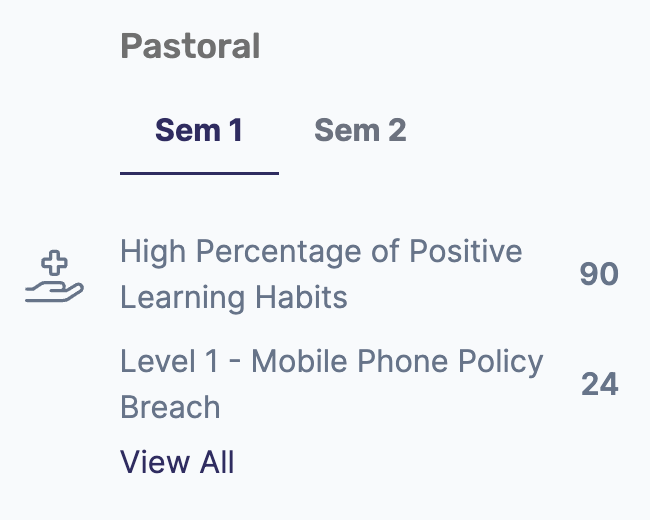Open the View All link
Viewport: 650px width, 520px height.
coord(177,462)
